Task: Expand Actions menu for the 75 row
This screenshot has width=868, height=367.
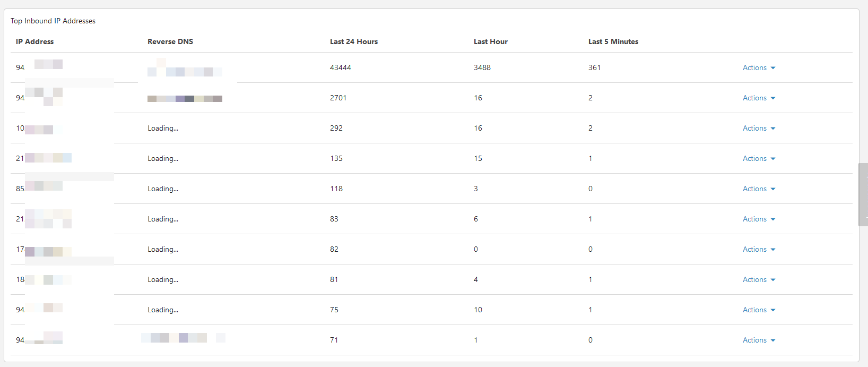Action: 759,310
